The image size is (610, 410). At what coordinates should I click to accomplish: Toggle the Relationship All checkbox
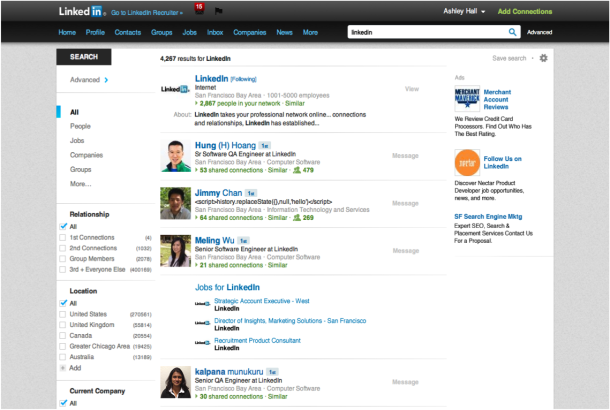click(63, 226)
